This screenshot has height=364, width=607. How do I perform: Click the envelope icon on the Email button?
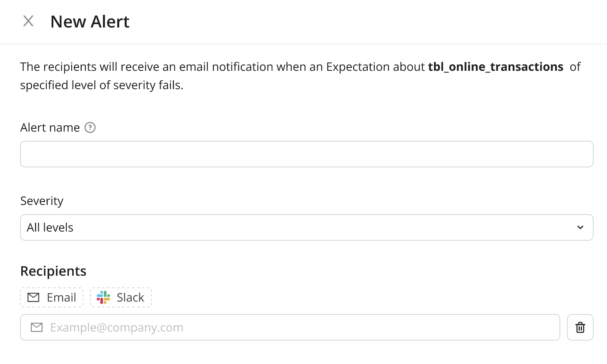point(33,297)
